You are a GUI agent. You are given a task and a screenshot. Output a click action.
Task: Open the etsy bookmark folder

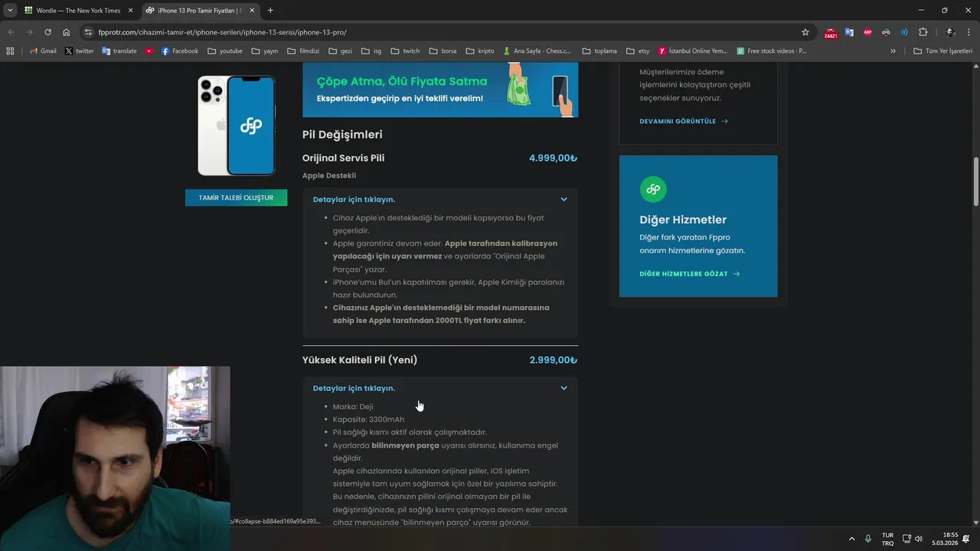point(638,51)
